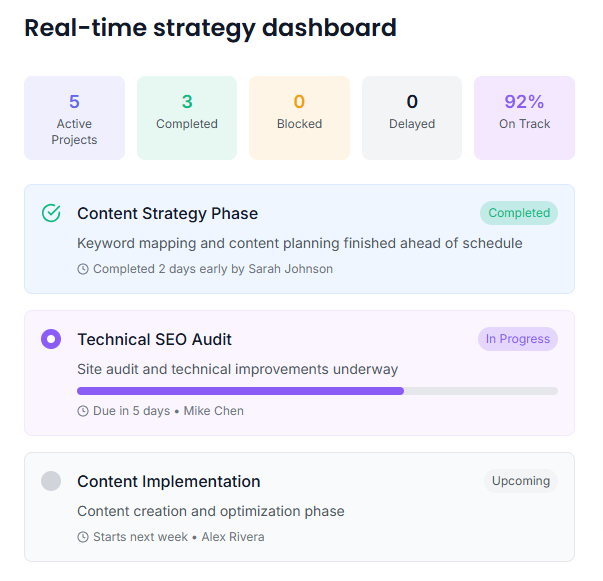Click the 92% On Track card
Image resolution: width=603 pixels, height=581 pixels.
point(524,118)
